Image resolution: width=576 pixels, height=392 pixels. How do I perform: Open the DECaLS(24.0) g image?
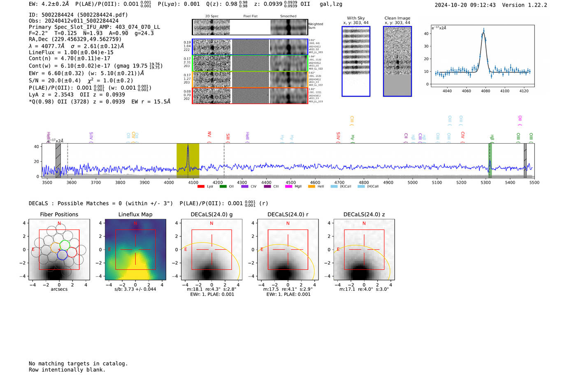[x=211, y=250]
